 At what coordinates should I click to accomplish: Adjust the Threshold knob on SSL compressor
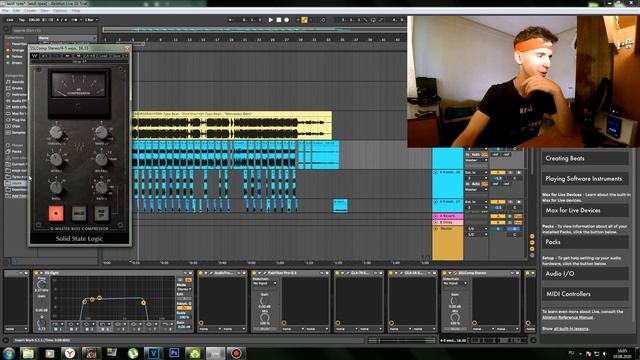(56, 132)
